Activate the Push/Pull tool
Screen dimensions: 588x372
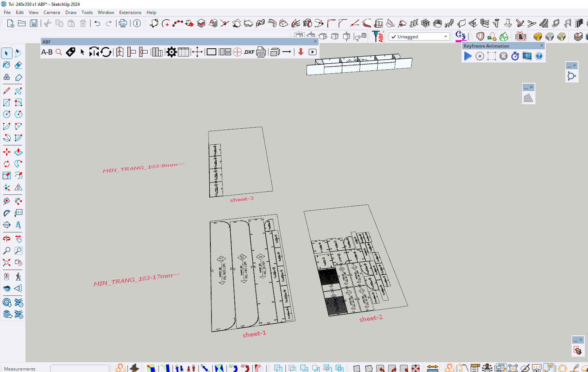coord(18,152)
